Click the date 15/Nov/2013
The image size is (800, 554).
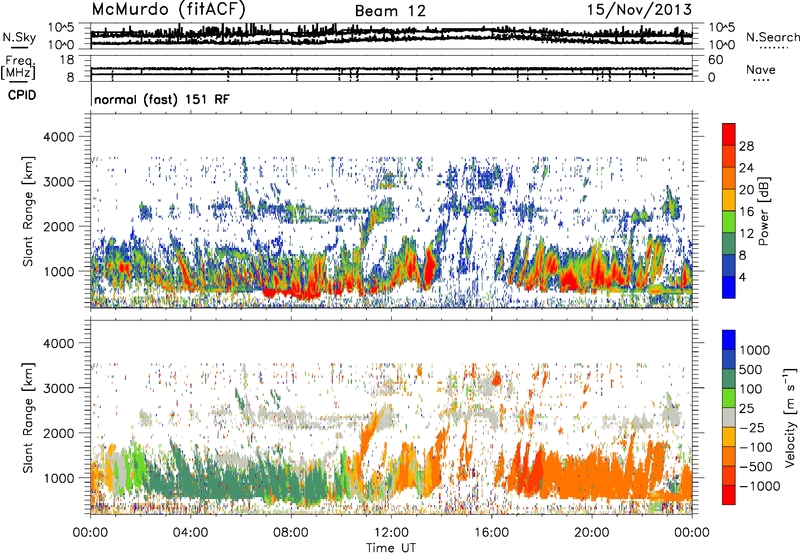[639, 9]
